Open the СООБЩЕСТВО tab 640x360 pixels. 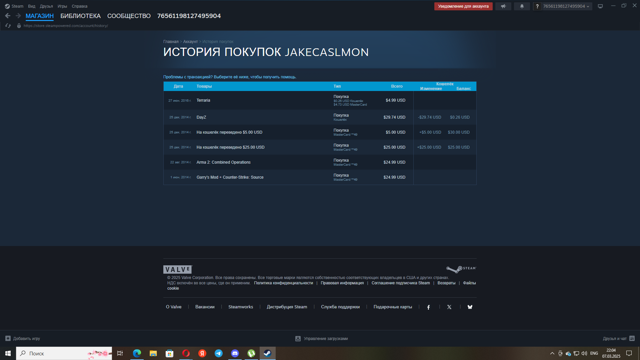(x=129, y=16)
